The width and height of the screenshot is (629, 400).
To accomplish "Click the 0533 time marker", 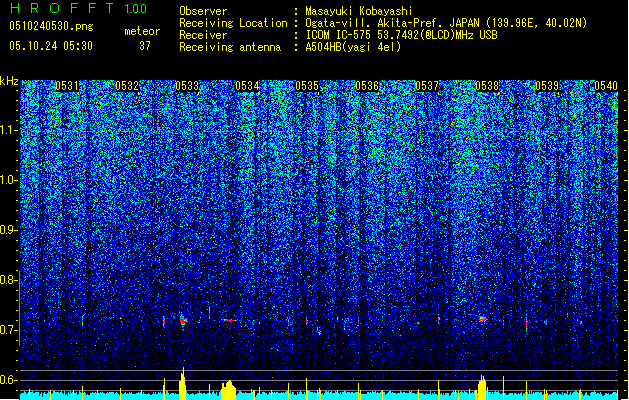I will pyautogui.click(x=187, y=86).
